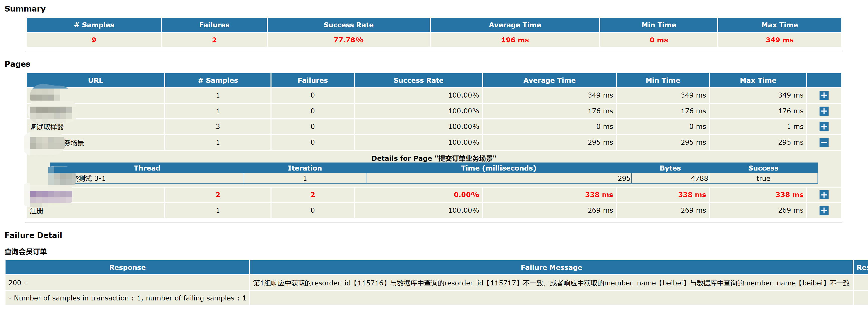Viewport: 868px width, 320px height.
Task: Click the 调试取样器 URL entry
Action: [47, 127]
